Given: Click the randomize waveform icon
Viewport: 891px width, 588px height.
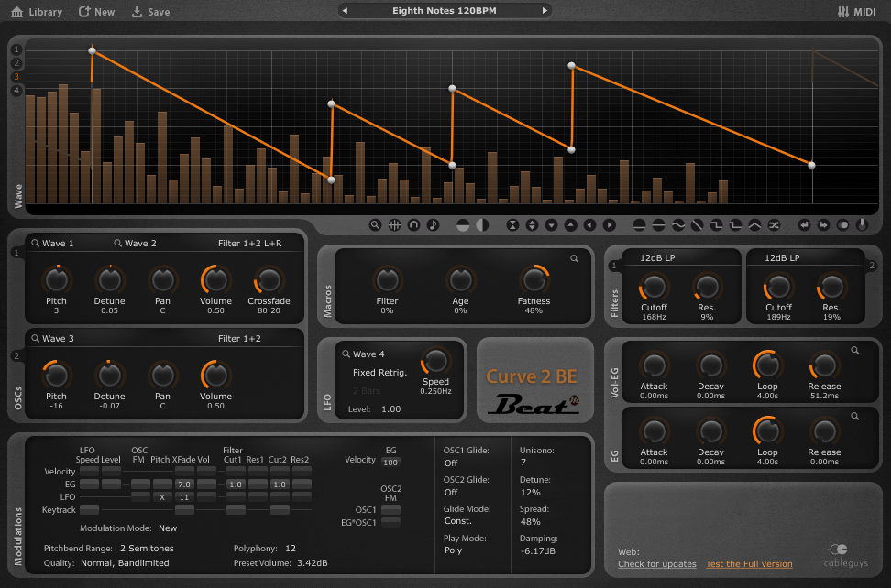Looking at the screenshot, I should click(x=774, y=224).
